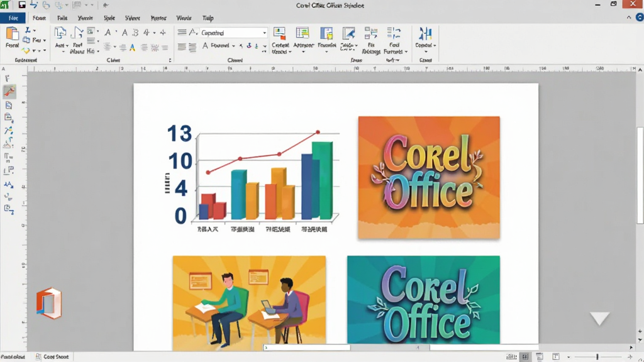
Task: Expand the 'Fes' copy dropdown in the clipboard group
Action: point(45,40)
